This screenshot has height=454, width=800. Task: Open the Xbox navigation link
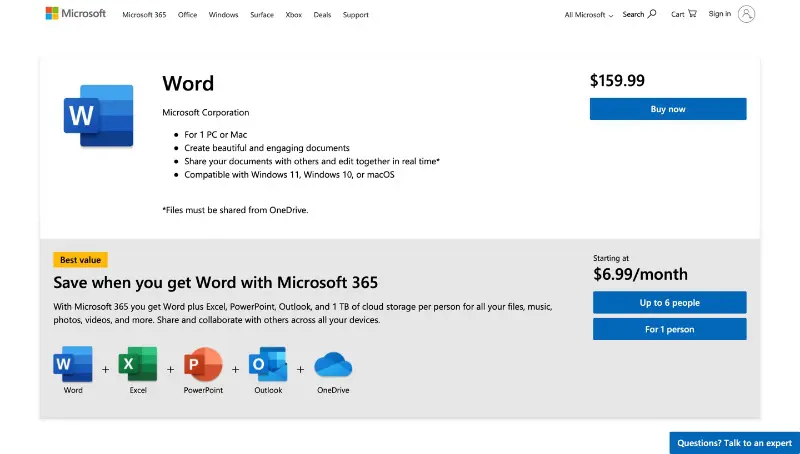pyautogui.click(x=293, y=15)
